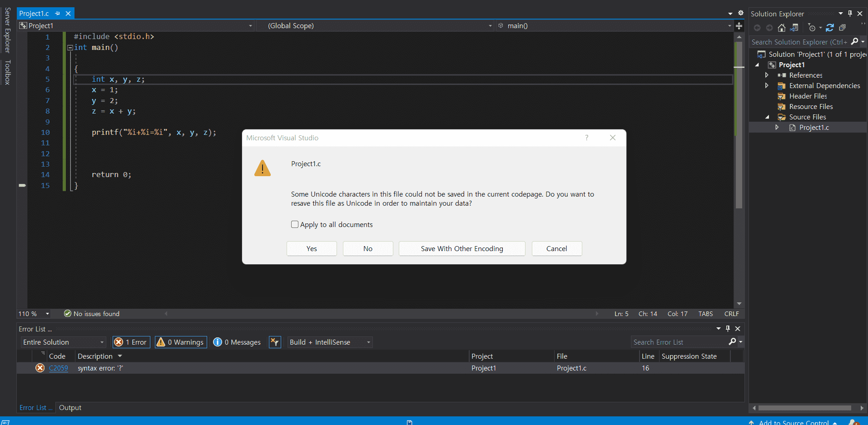
Task: Choose Save With Other Encoding
Action: tap(462, 248)
